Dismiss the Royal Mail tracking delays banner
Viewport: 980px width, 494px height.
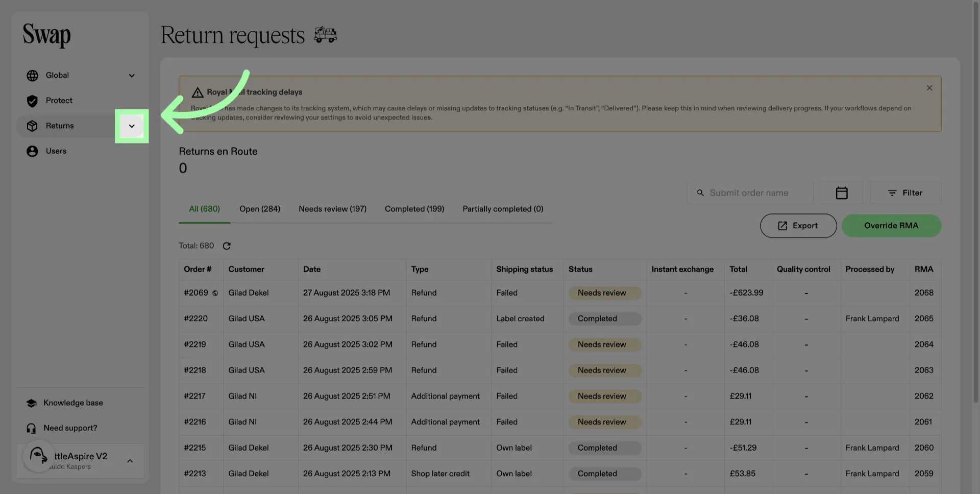coord(929,88)
